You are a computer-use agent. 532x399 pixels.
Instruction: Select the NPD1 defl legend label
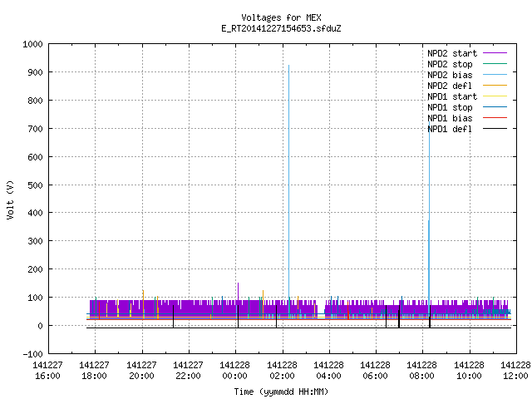[450, 130]
